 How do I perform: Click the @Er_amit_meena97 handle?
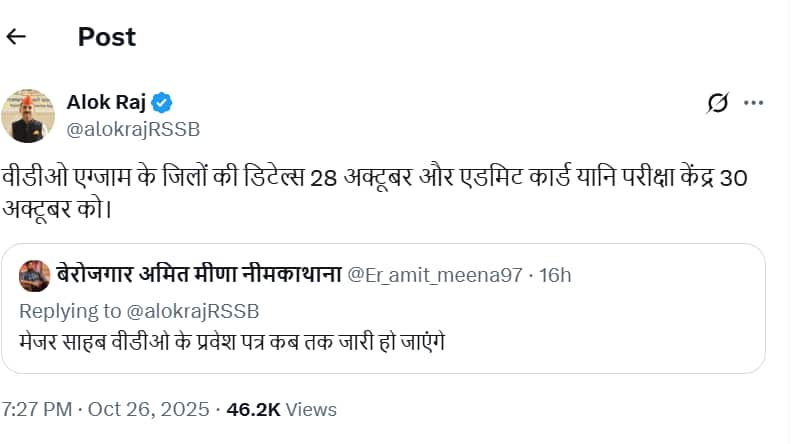click(x=434, y=275)
